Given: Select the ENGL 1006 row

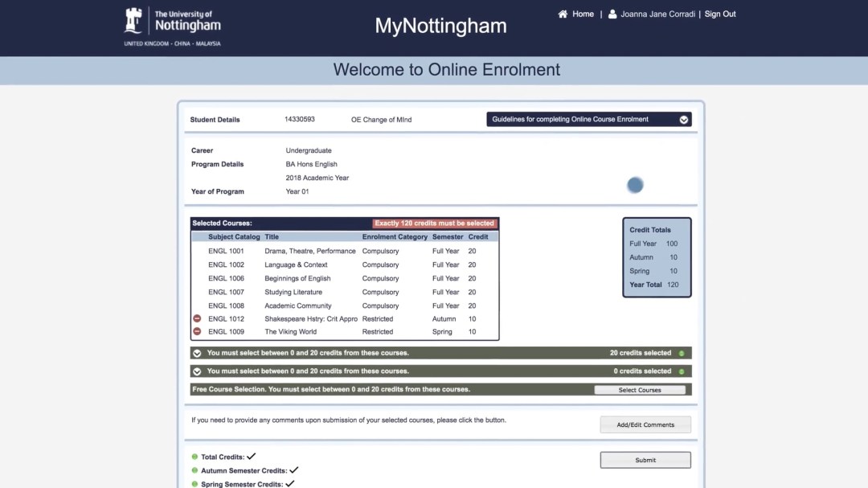Looking at the screenshot, I should point(344,278).
